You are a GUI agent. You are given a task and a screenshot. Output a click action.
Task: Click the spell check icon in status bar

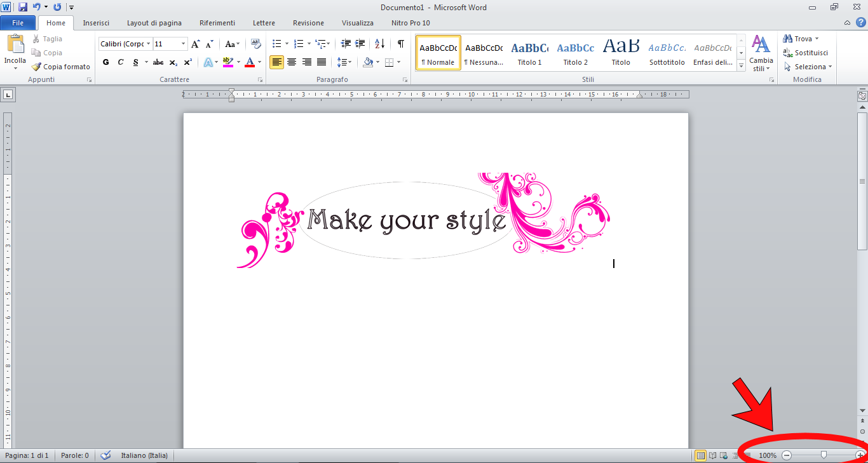coord(105,455)
